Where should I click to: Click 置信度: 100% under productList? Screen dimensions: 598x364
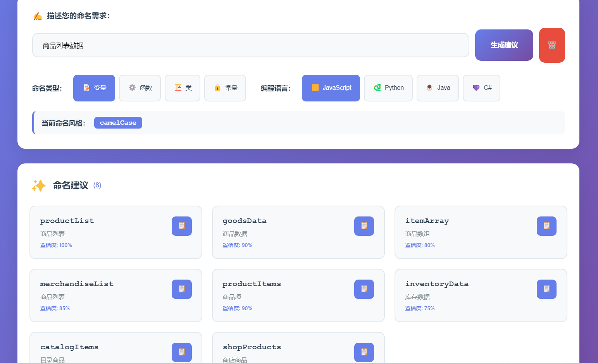click(x=56, y=245)
